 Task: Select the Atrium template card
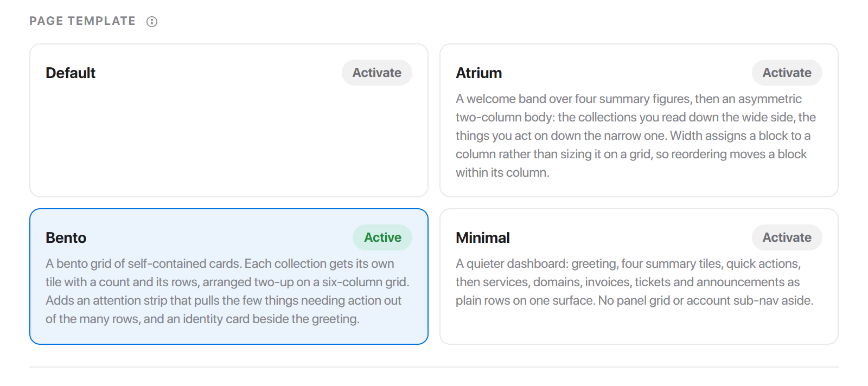tap(639, 120)
